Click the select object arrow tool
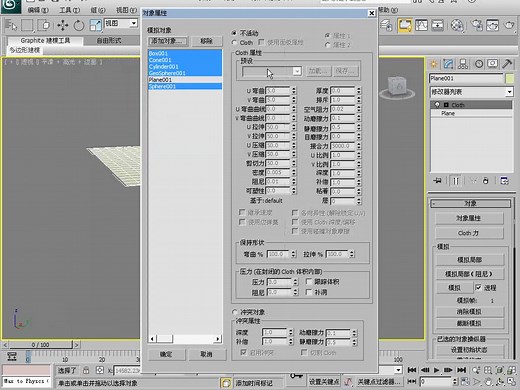This screenshot has height=390, width=520. 11,25
